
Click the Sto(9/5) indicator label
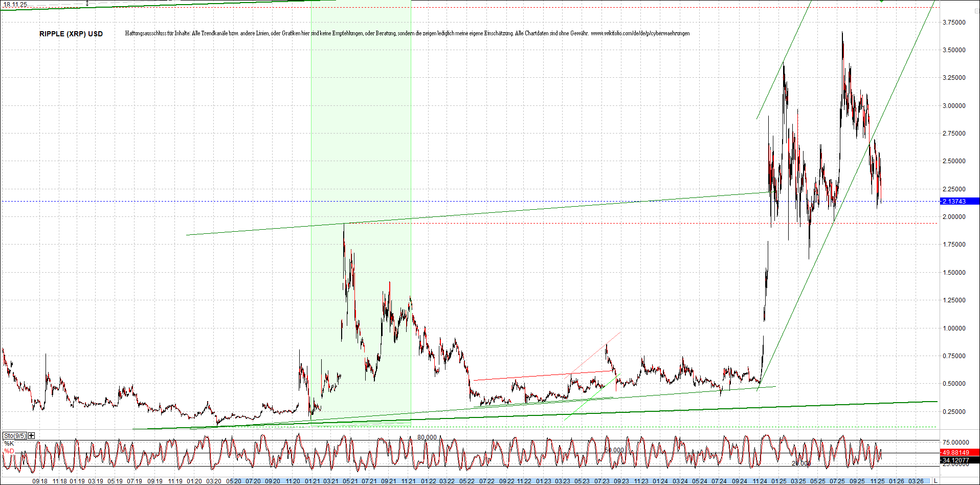(14, 434)
